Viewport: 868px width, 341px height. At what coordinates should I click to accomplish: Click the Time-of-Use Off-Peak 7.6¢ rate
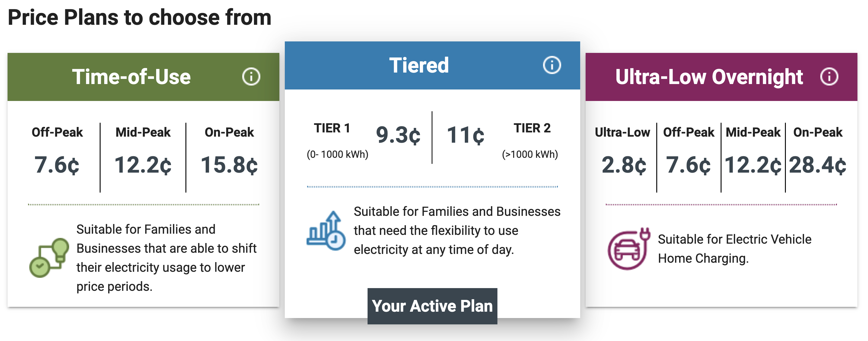[56, 165]
